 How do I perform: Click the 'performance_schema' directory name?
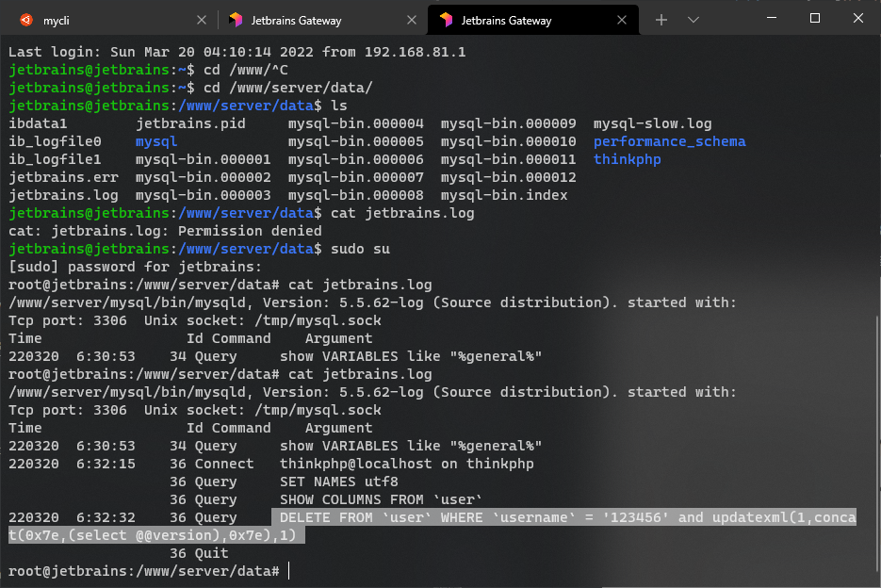(669, 141)
